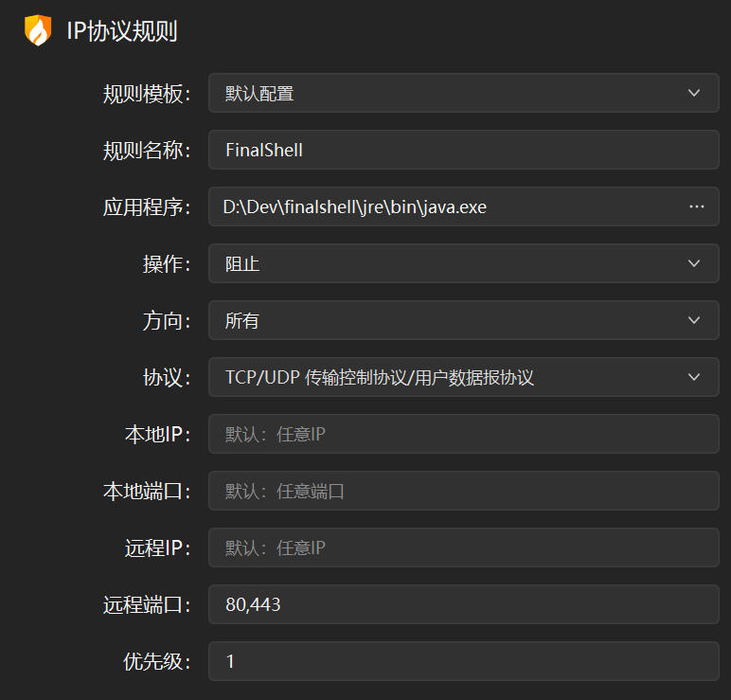731x700 pixels.
Task: Focus the 远程IP input box
Action: pyautogui.click(x=463, y=547)
